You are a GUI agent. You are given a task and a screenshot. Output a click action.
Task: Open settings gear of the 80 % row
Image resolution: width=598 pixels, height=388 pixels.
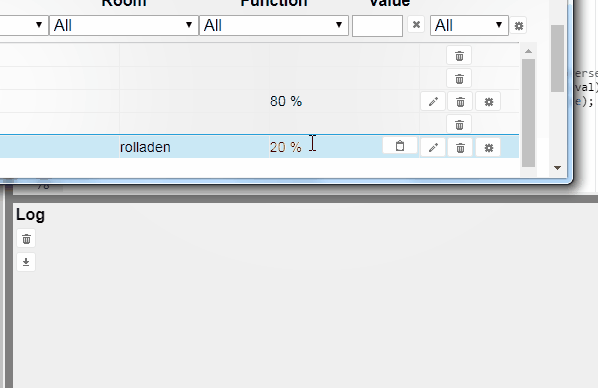click(x=489, y=102)
